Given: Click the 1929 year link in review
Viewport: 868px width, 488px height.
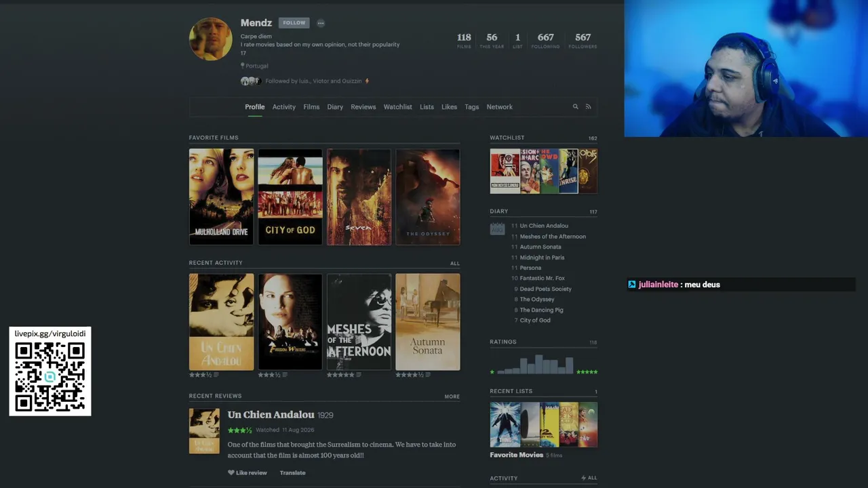Looking at the screenshot, I should pyautogui.click(x=325, y=415).
